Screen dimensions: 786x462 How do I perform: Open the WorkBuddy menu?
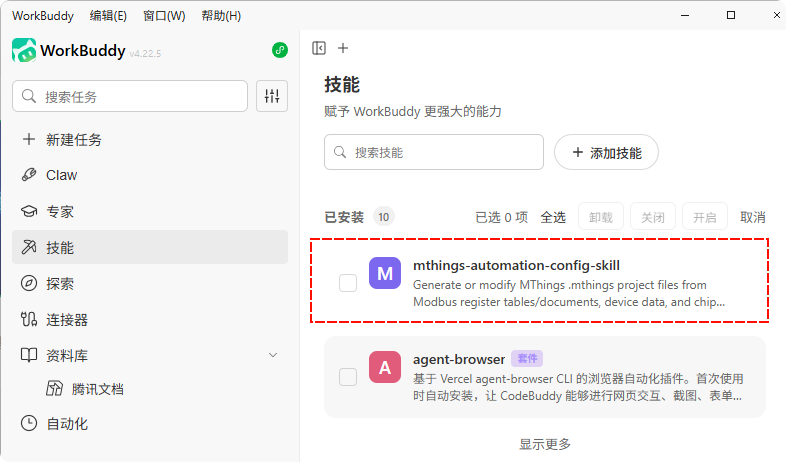click(43, 16)
